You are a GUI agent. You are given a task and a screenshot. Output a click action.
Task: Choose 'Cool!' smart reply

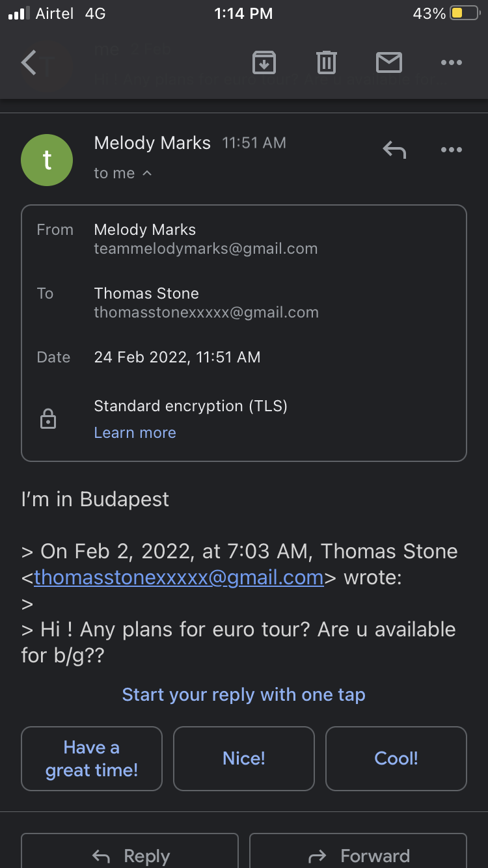(396, 759)
